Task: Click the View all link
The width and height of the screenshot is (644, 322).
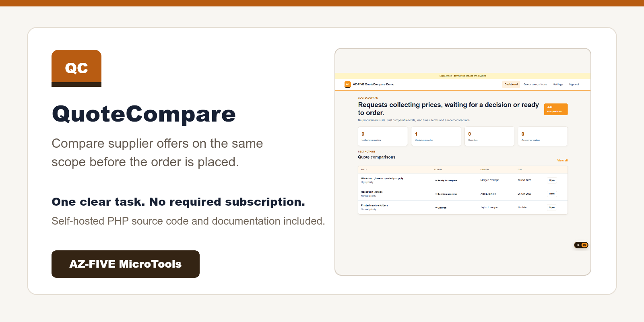Action: (x=562, y=161)
